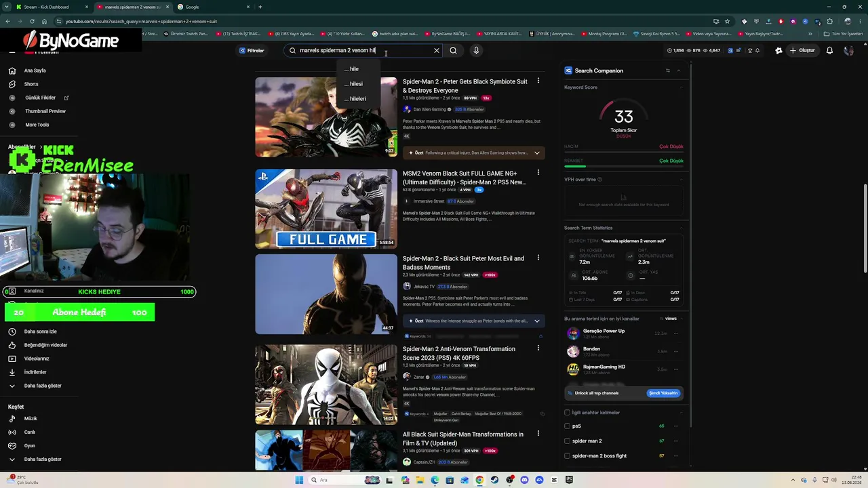Viewport: 868px width, 488px height.
Task: Open the Filtreler filters button
Action: (x=251, y=50)
